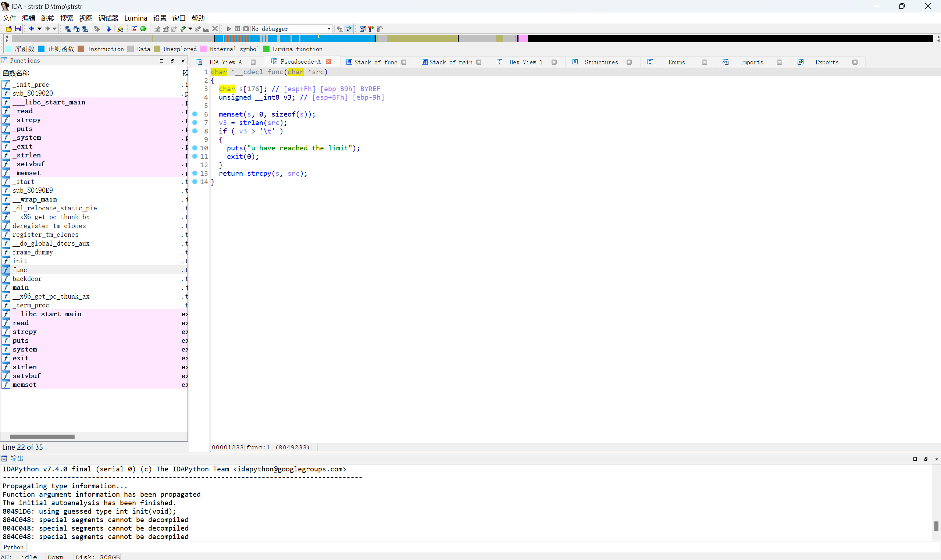Click the blue down-arrow jump icon
Image resolution: width=941 pixels, height=560 pixels.
(x=109, y=29)
